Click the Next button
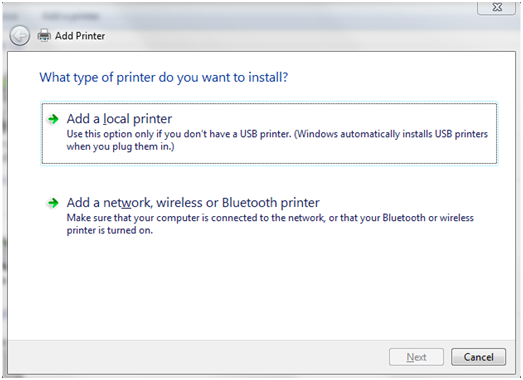Viewport: 523px width, 380px height. pyautogui.click(x=416, y=357)
